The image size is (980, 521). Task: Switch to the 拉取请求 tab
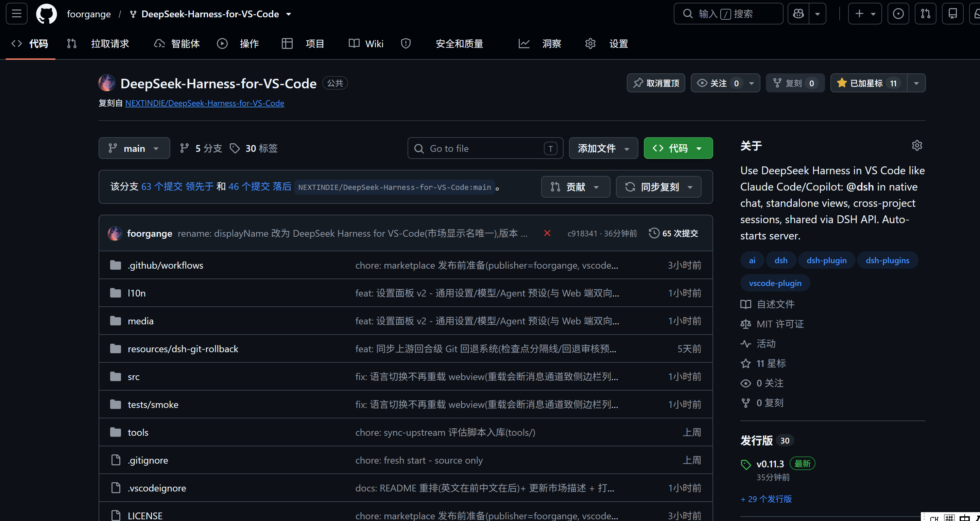(x=98, y=43)
